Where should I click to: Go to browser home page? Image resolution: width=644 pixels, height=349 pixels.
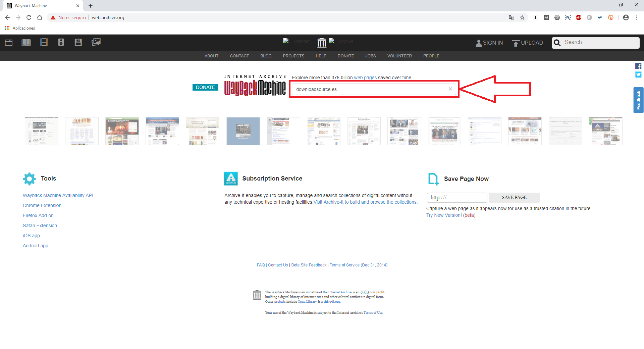click(40, 17)
